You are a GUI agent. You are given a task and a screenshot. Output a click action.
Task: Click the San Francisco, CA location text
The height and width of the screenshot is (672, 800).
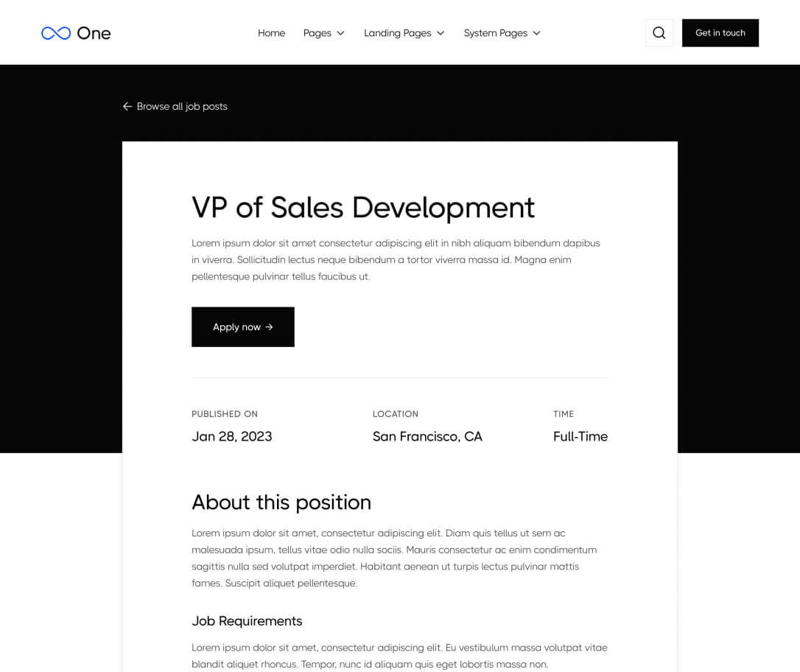tap(427, 436)
